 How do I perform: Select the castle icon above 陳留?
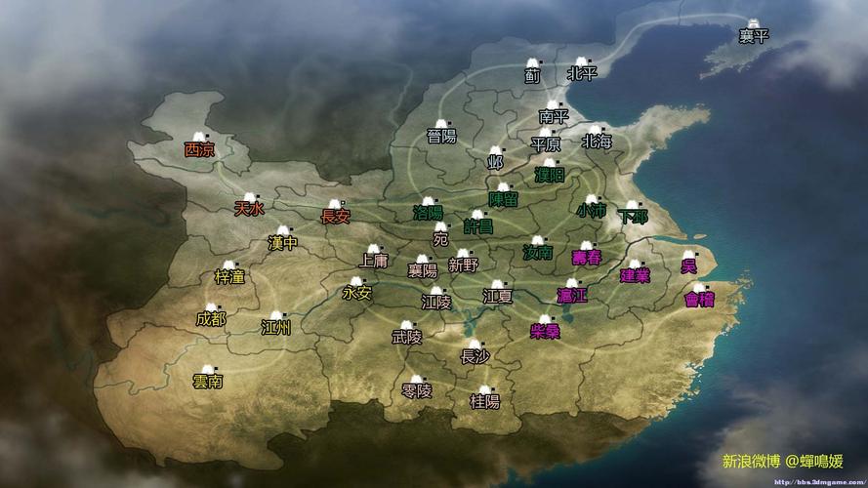(x=503, y=187)
